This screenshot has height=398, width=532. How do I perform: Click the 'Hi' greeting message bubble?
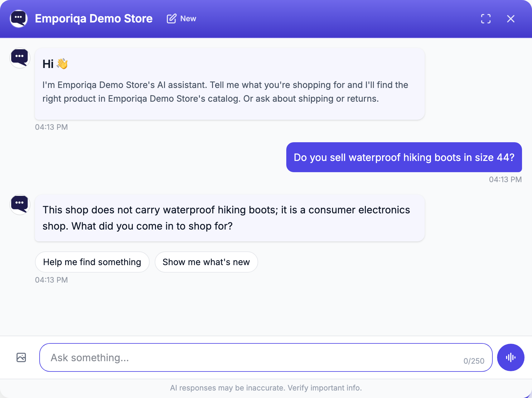[230, 84]
